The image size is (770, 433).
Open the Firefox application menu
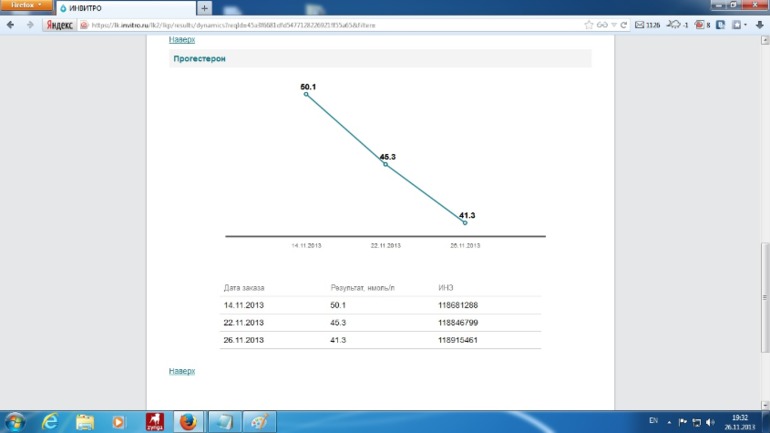pos(27,5)
